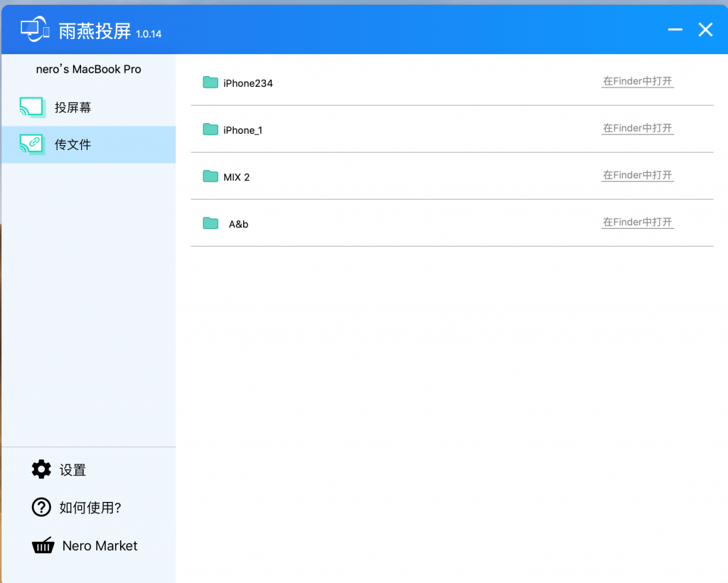
Task: Select the A&b folder icon
Action: coord(210,223)
